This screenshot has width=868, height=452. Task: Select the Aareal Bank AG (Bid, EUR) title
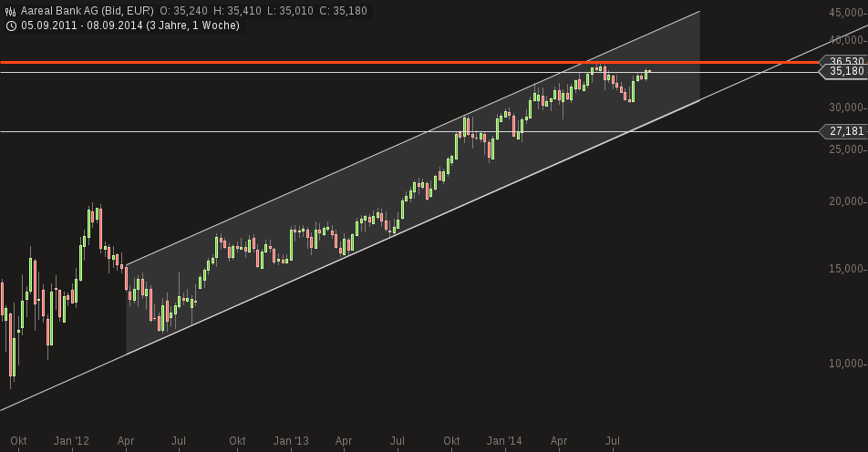(87, 11)
